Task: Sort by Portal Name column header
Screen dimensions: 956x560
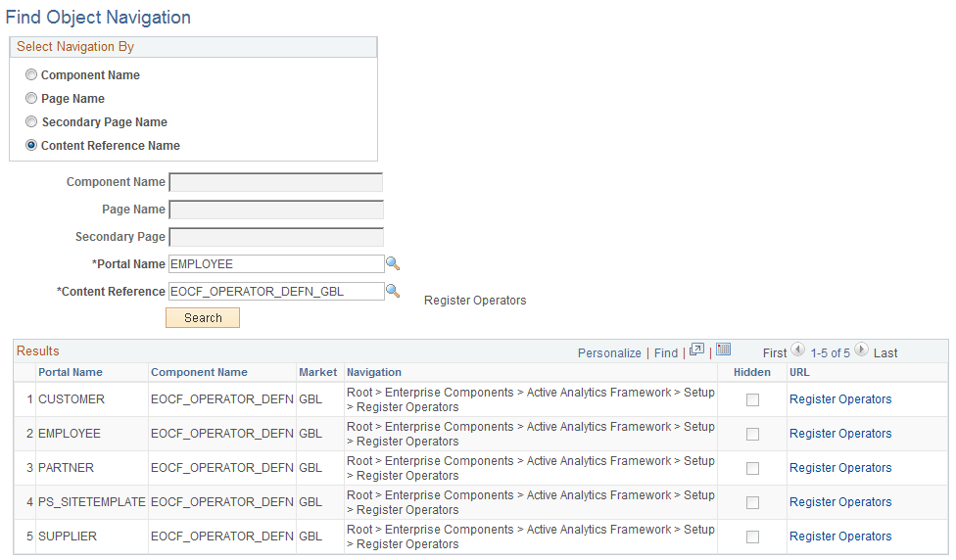Action: (x=71, y=372)
